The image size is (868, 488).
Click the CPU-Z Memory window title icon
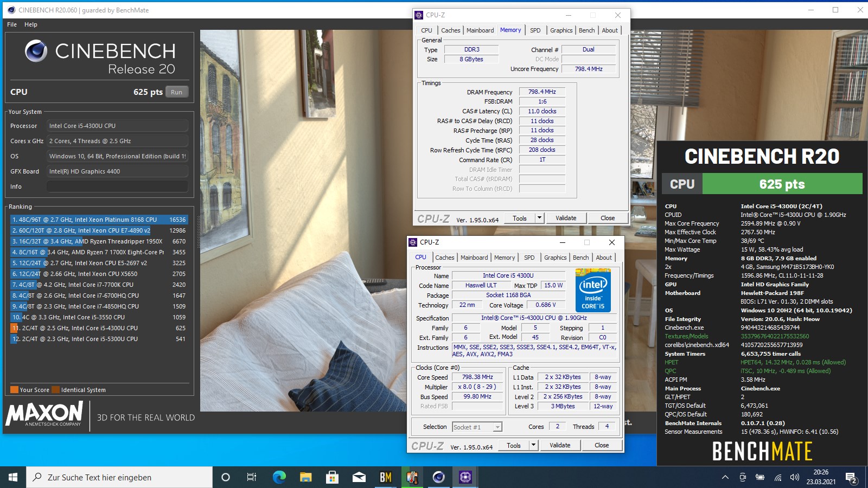419,15
